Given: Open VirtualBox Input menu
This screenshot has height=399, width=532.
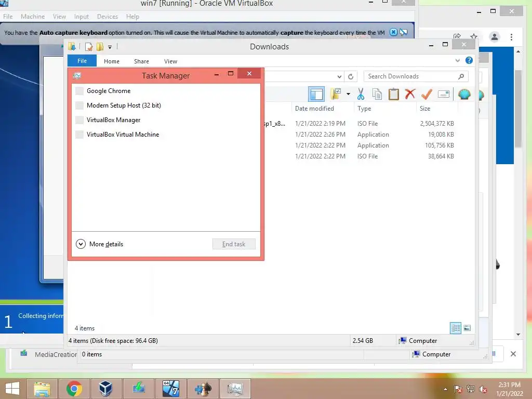Looking at the screenshot, I should (82, 16).
